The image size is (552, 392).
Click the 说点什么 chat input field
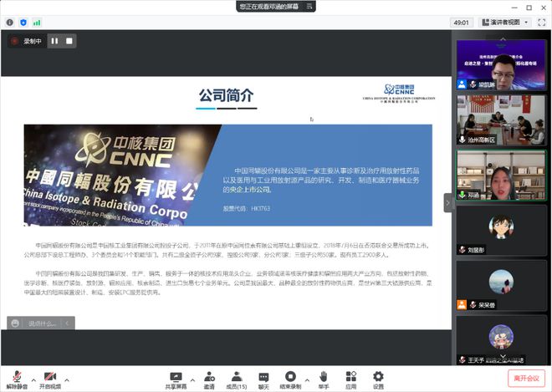tap(43, 323)
